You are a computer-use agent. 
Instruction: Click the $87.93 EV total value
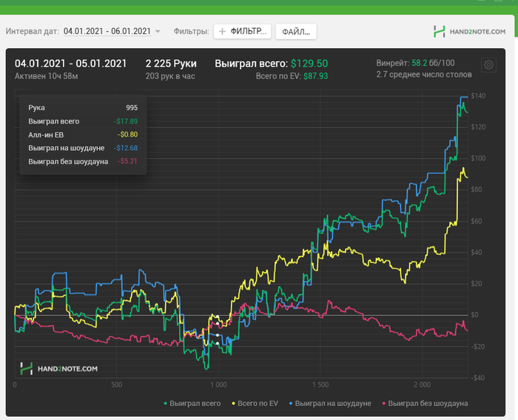315,76
